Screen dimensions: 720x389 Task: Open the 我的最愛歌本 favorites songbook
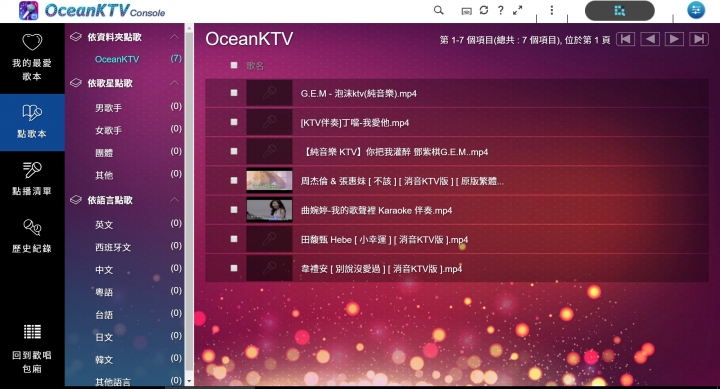(32, 58)
